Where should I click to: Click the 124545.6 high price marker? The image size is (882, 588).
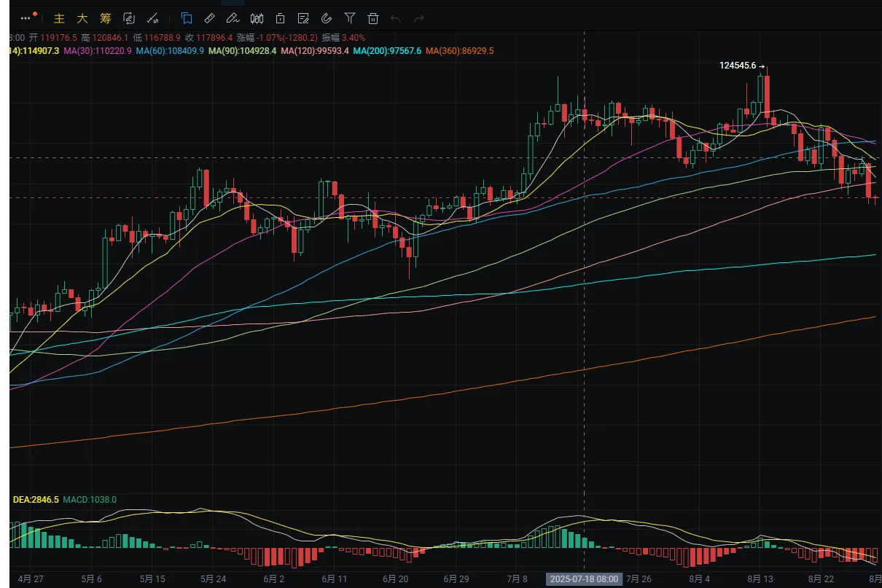tap(738, 66)
